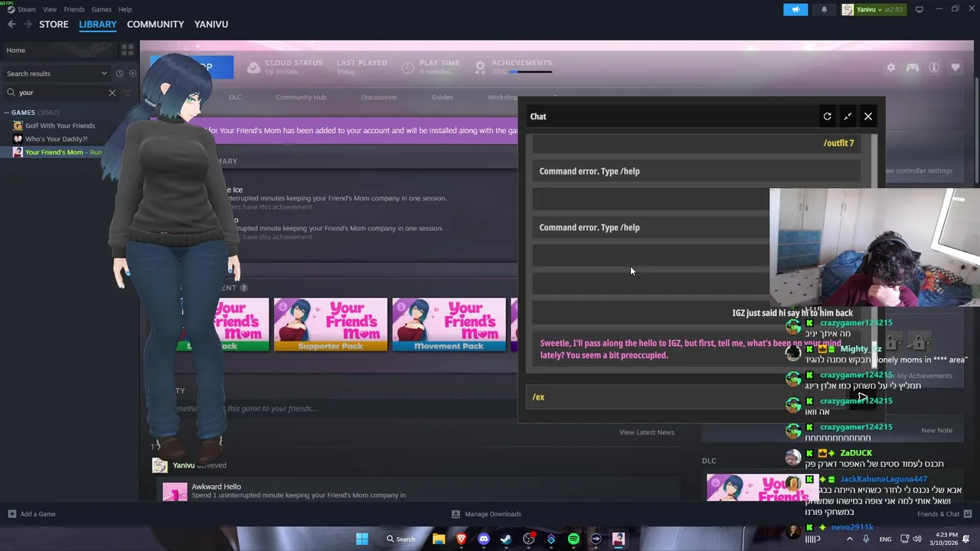Refresh the Chat panel

pos(827,116)
